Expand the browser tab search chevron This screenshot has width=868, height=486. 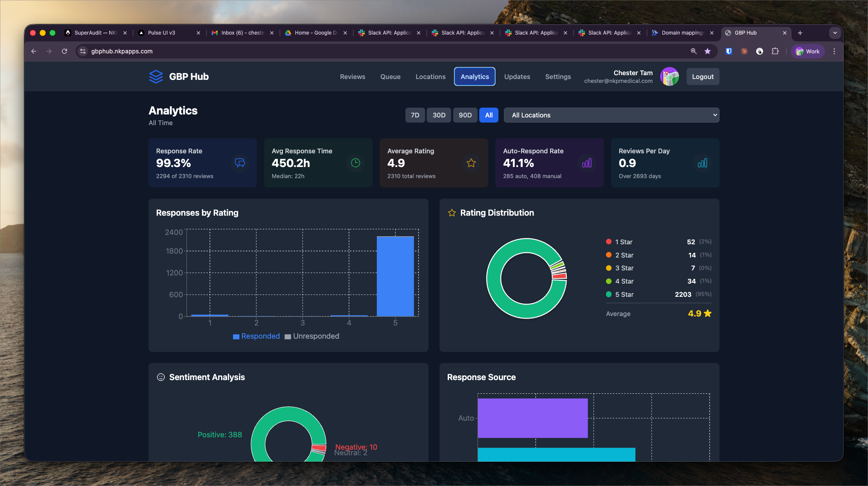click(835, 33)
